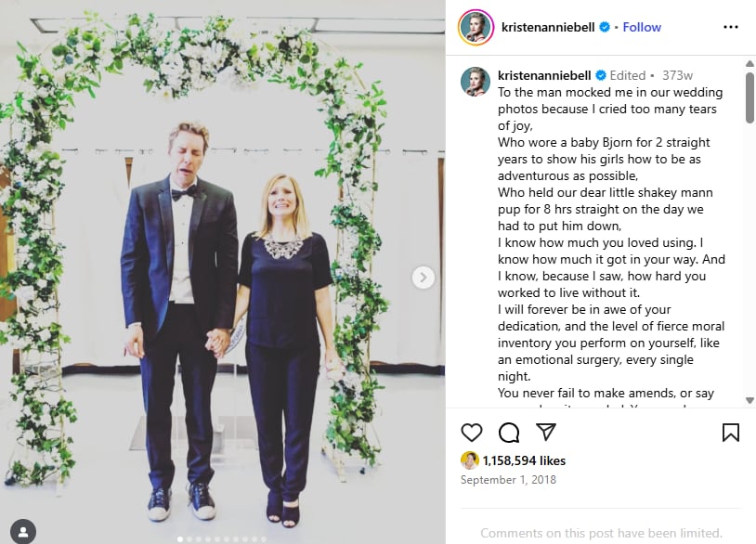756x544 pixels.
Task: Share the post via paper plane icon
Action: pos(545,433)
